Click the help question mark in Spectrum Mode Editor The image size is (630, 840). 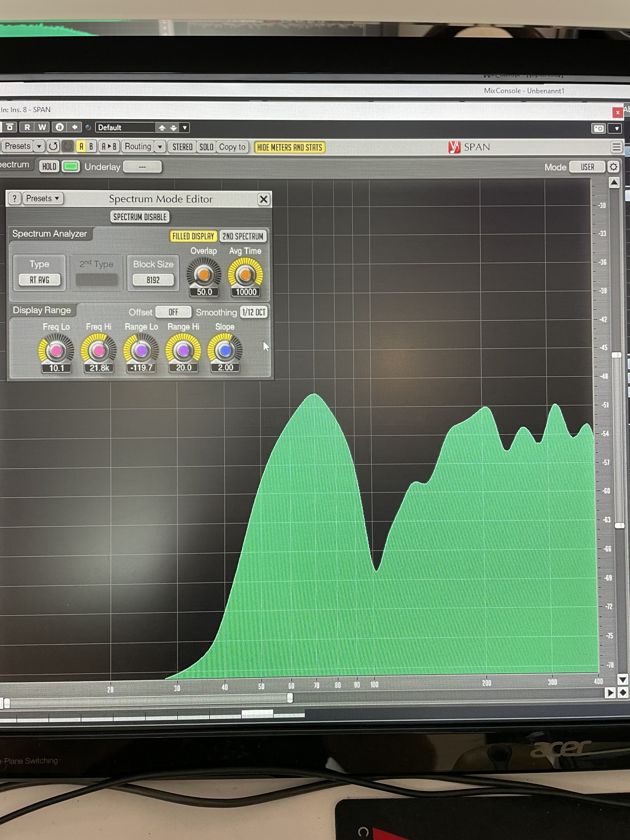click(x=14, y=199)
